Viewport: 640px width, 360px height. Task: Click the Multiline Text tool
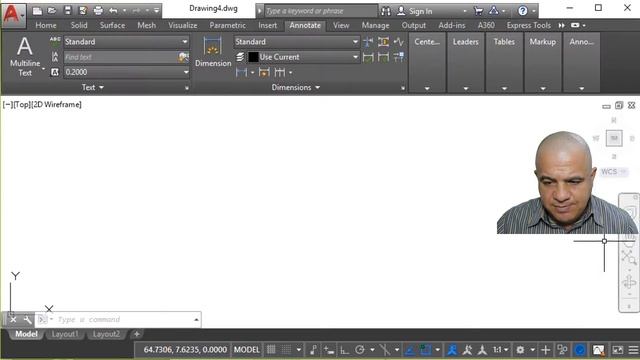click(25, 56)
